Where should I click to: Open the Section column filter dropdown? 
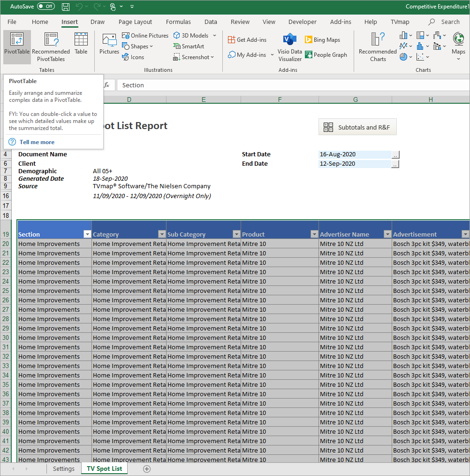click(x=87, y=234)
